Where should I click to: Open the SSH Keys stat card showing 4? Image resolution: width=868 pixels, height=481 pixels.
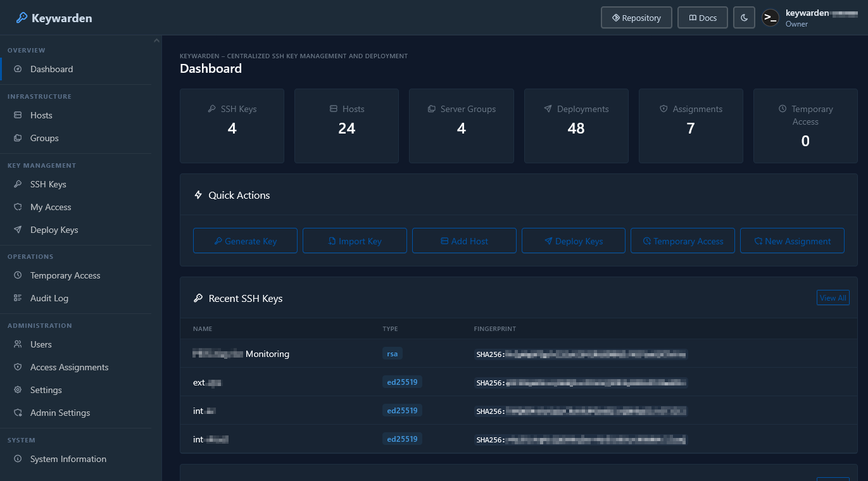232,126
